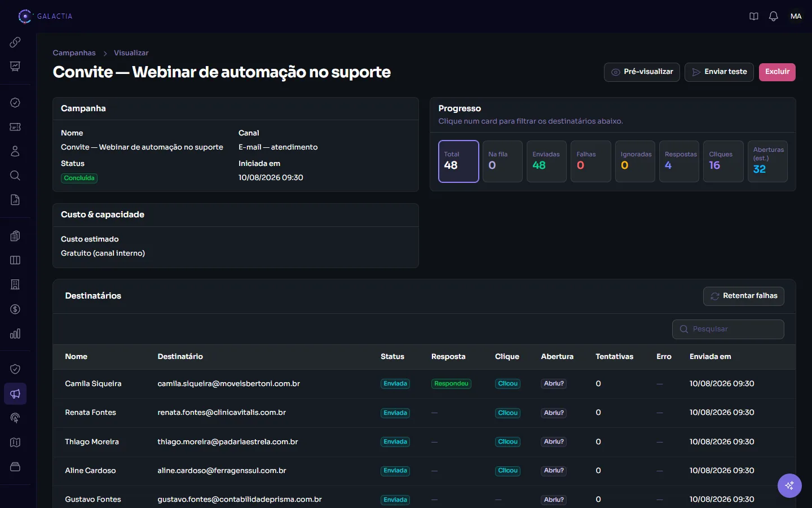Select the megaphone campaigns sidebar icon
Screen dimensions: 812x508
pos(15,393)
